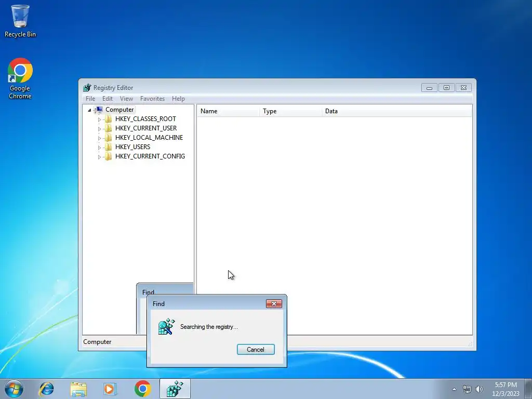
Task: Open Windows Explorer from taskbar
Action: pyautogui.click(x=78, y=389)
